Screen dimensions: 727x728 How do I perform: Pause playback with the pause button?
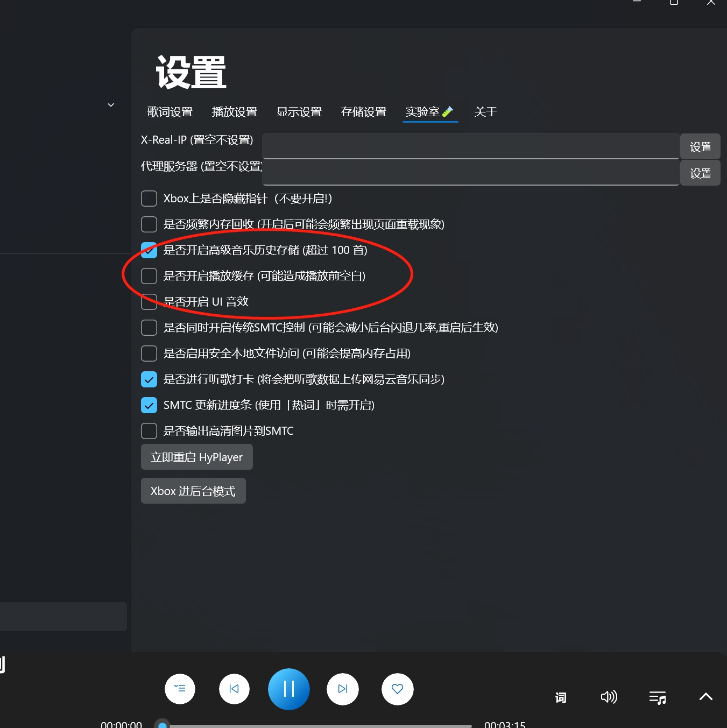288,689
